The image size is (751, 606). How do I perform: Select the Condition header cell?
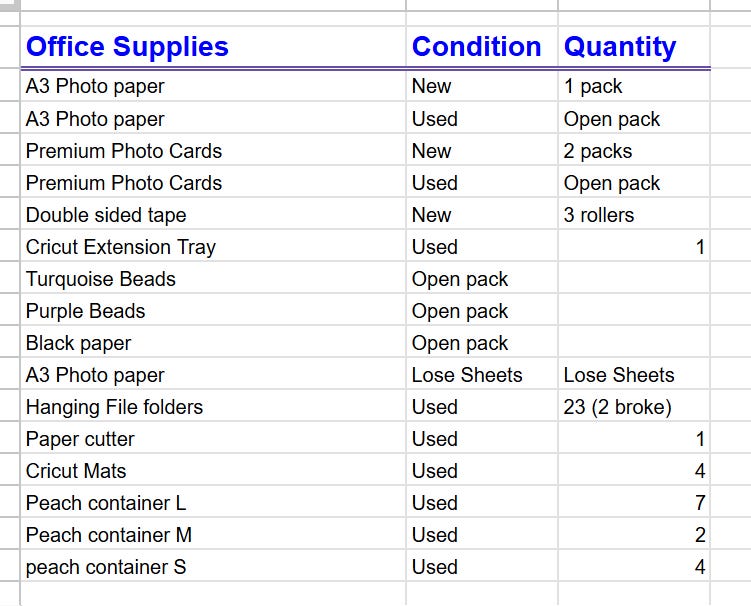482,47
